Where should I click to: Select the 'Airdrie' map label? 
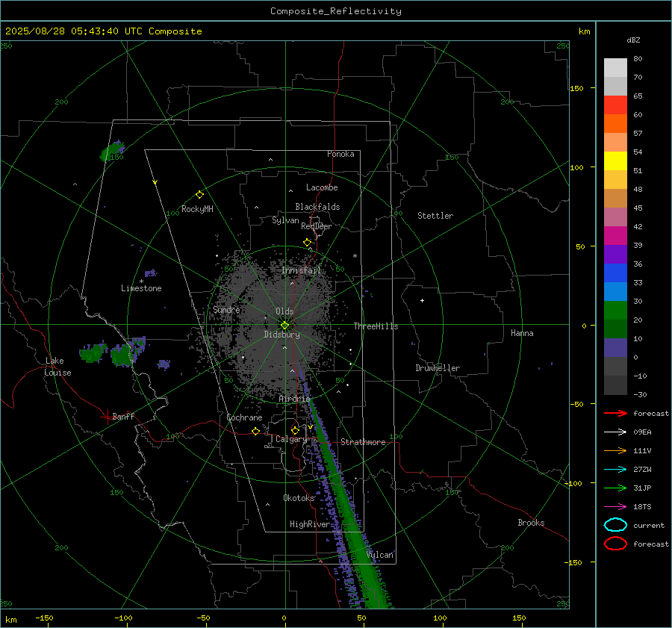[294, 399]
